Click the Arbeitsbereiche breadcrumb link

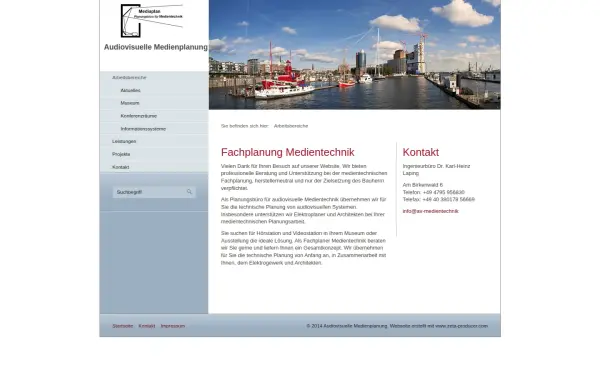[291, 126]
